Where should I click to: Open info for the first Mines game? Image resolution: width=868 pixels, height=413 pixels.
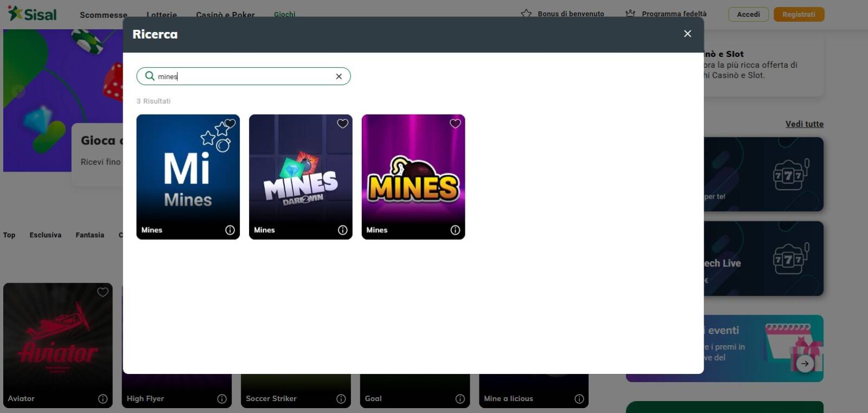tap(230, 230)
